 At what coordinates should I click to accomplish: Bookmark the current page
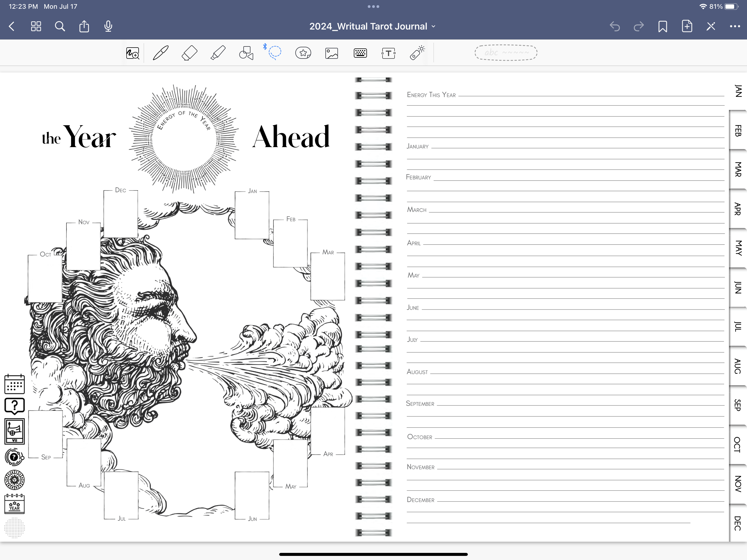click(663, 26)
